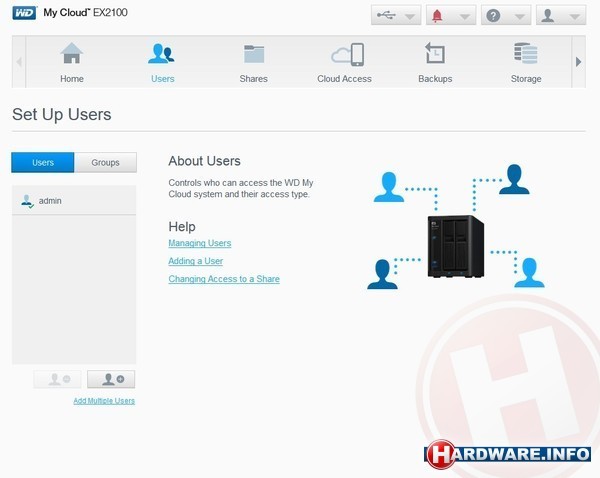Image resolution: width=600 pixels, height=478 pixels.
Task: Advance navigation bar with right arrow
Action: [579, 62]
